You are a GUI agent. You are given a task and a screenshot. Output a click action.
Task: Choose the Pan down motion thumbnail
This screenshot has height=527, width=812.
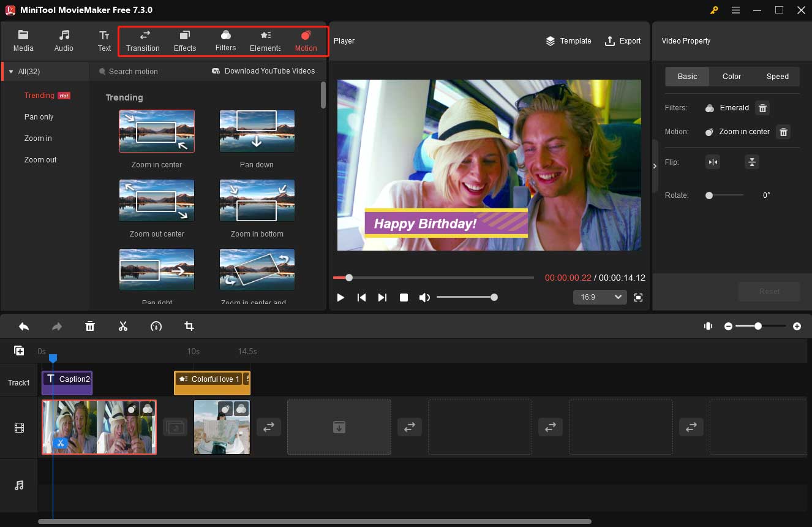click(x=257, y=131)
